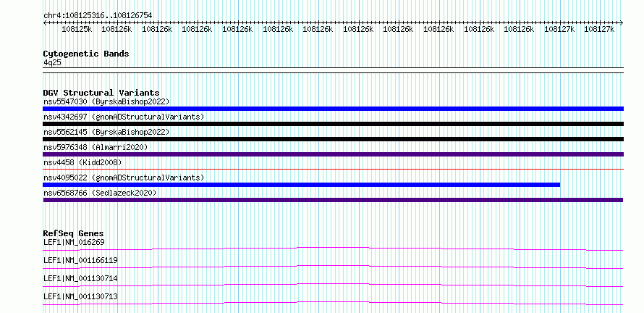This screenshot has height=313, width=644.
Task: Select the 4q25 band label
Action: coord(52,62)
